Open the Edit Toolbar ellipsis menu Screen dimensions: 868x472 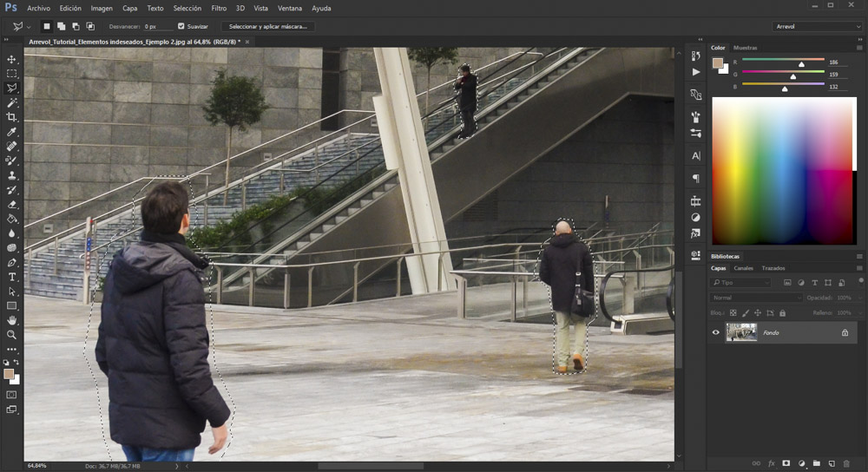11,350
